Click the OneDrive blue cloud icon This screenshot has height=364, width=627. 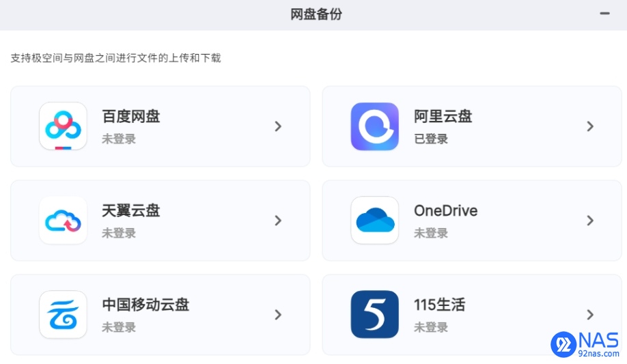pos(375,221)
